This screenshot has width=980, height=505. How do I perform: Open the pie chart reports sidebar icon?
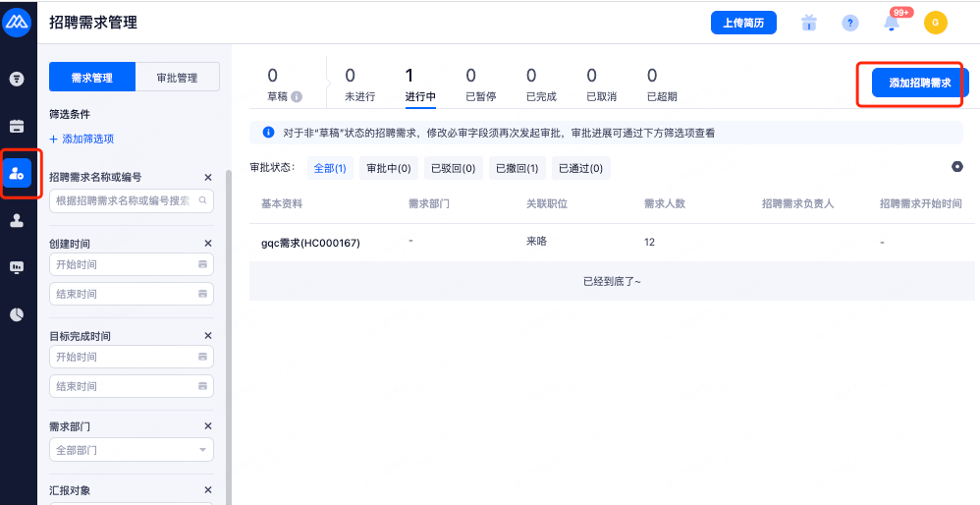tap(17, 314)
